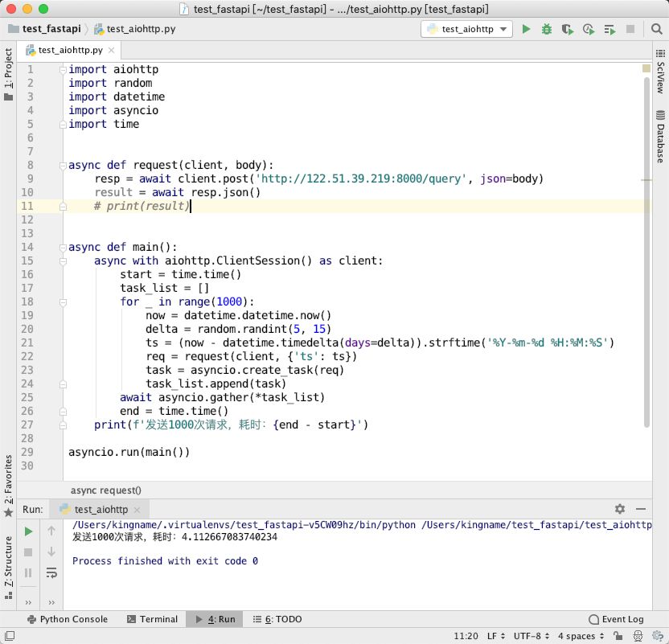Image resolution: width=669 pixels, height=644 pixels.
Task: Hide the Run tool window
Action: click(x=640, y=509)
